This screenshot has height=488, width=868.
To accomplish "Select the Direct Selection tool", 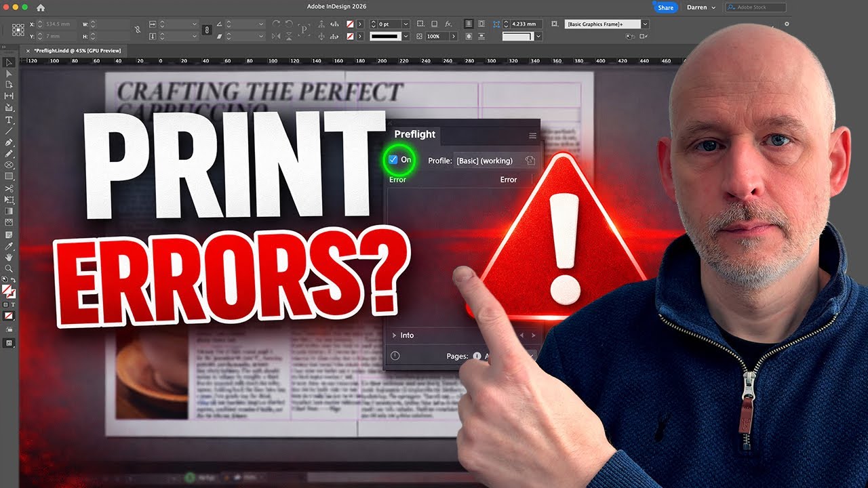I will coord(9,73).
